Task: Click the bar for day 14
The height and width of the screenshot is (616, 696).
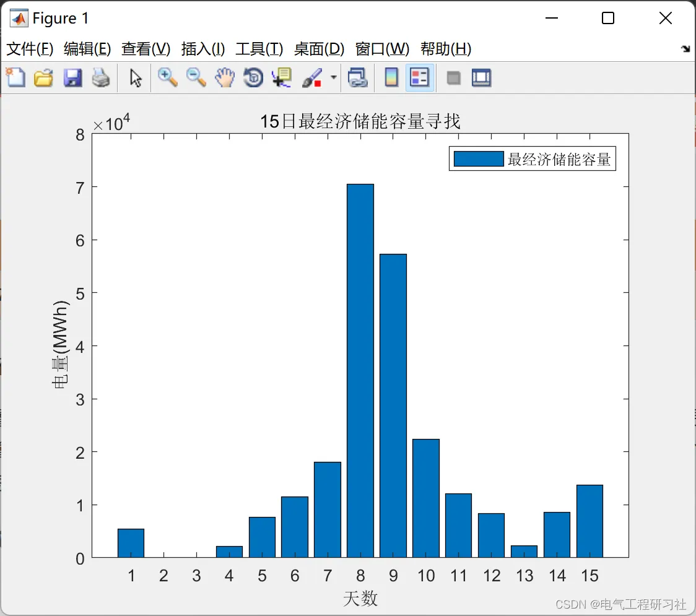Action: [x=557, y=535]
